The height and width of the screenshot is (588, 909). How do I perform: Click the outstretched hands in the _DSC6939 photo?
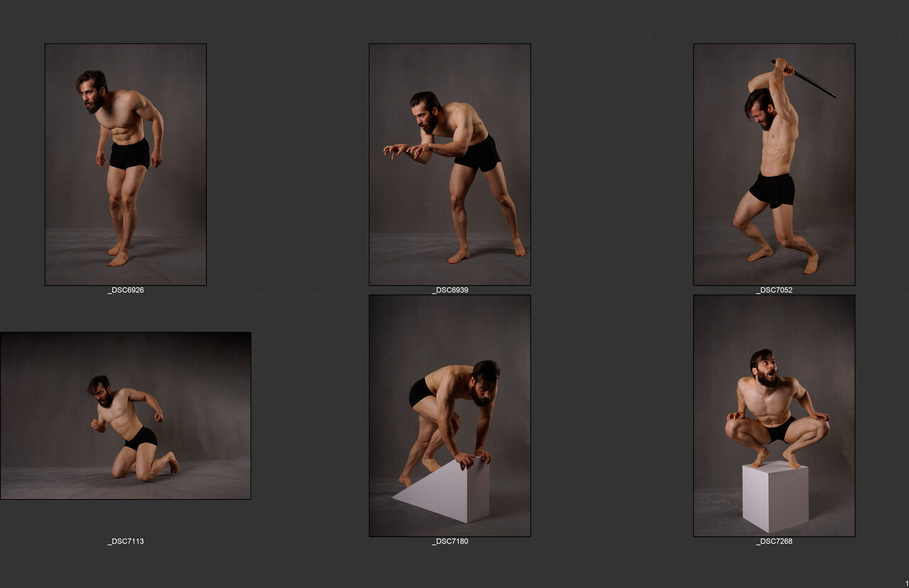coord(405,151)
